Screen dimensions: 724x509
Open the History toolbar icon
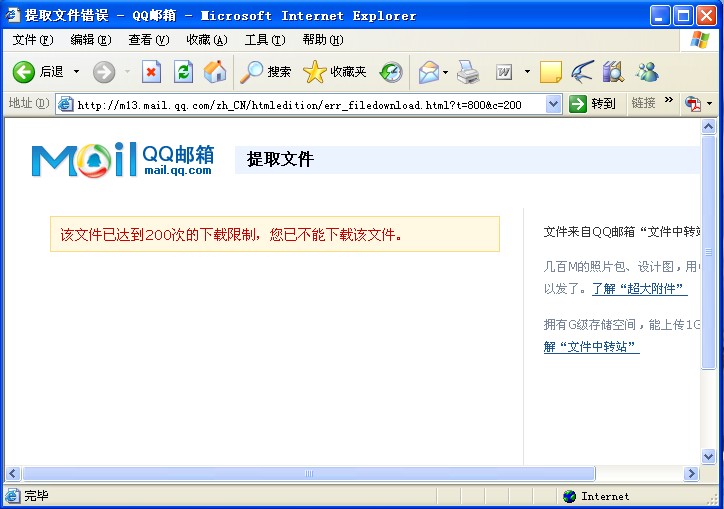tap(391, 72)
